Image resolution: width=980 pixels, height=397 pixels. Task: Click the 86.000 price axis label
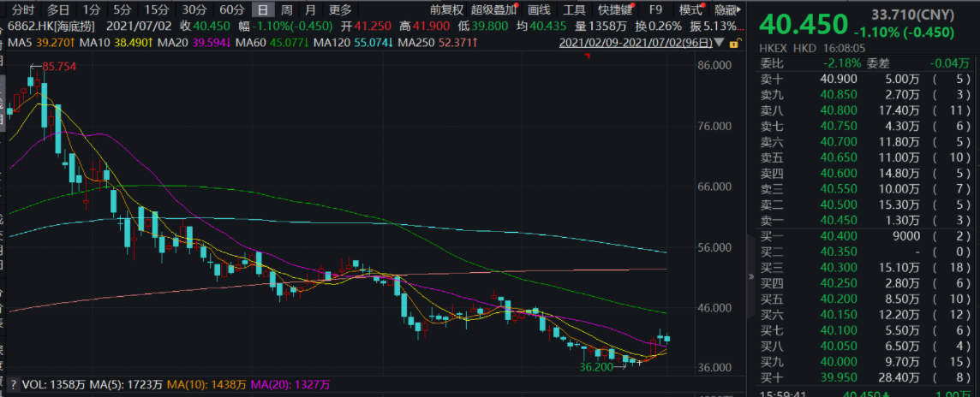coord(714,65)
